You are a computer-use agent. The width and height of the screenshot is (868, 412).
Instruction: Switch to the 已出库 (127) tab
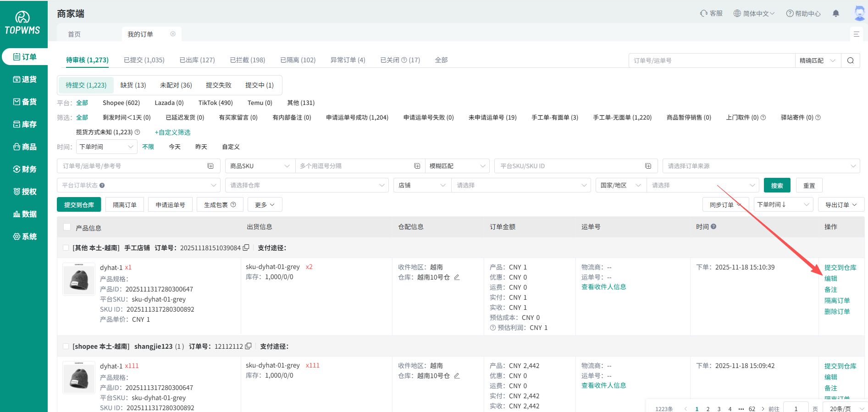[197, 60]
